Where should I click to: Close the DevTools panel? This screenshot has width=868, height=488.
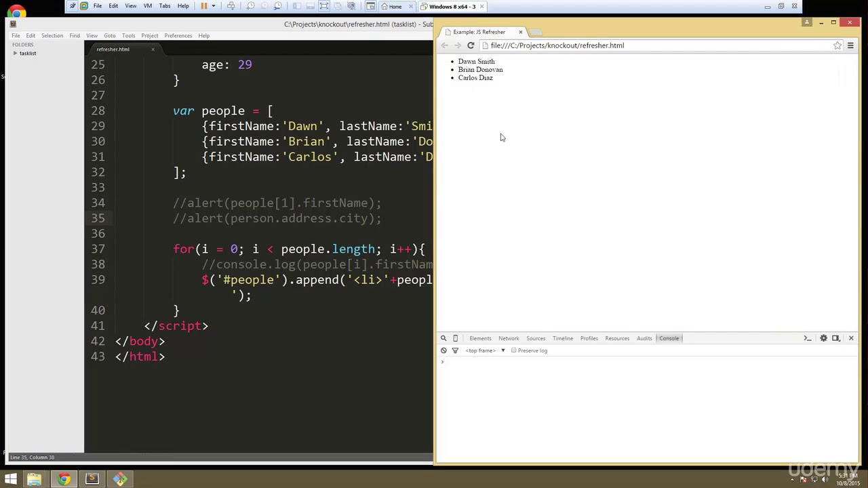click(851, 338)
